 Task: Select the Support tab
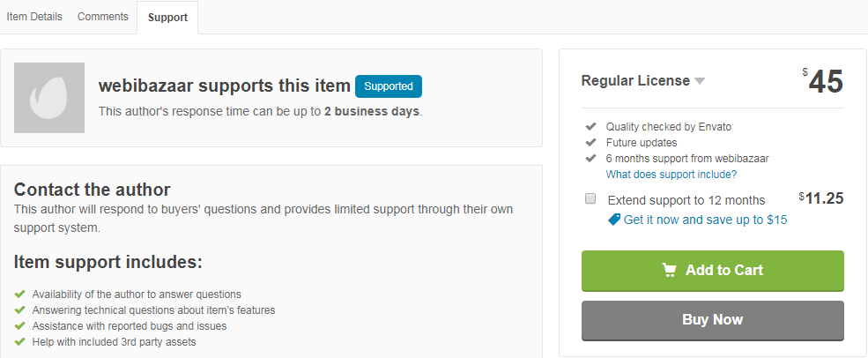(167, 17)
